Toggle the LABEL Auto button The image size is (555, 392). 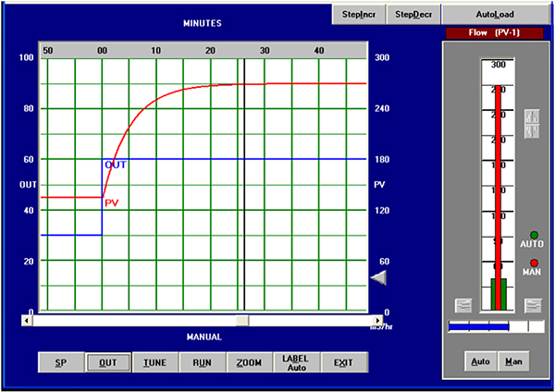point(297,362)
